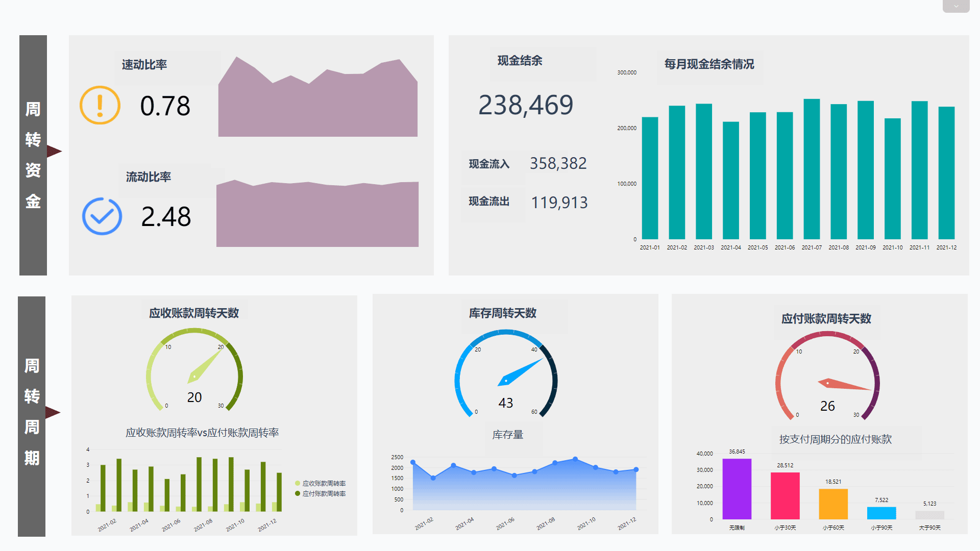Viewport: 980px width, 551px height.
Task: Click the 2021-10 bar in cash chart
Action: click(x=893, y=179)
